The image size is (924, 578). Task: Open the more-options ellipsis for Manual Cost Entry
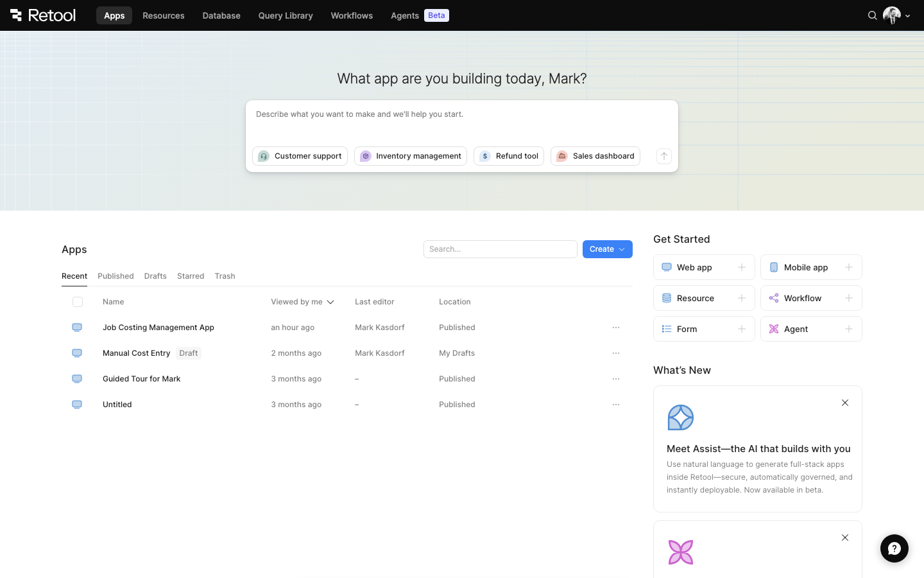pos(615,353)
